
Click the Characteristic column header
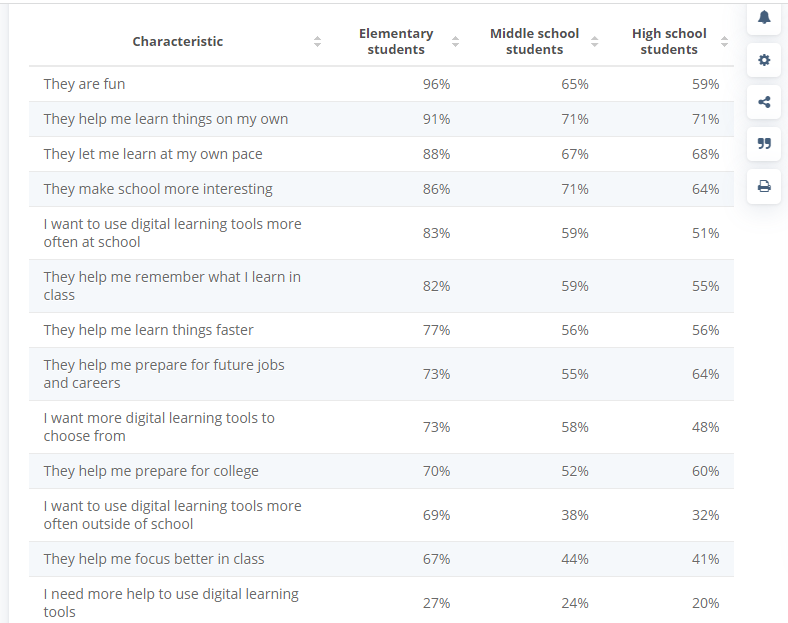(178, 42)
